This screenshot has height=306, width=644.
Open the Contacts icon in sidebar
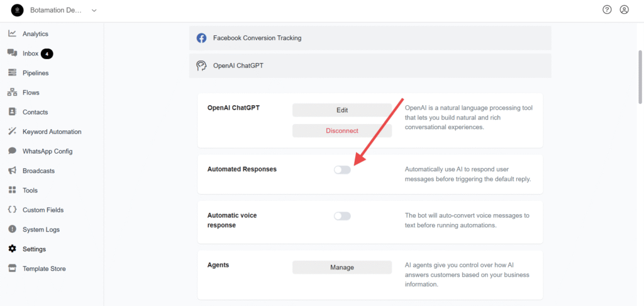pyautogui.click(x=13, y=112)
